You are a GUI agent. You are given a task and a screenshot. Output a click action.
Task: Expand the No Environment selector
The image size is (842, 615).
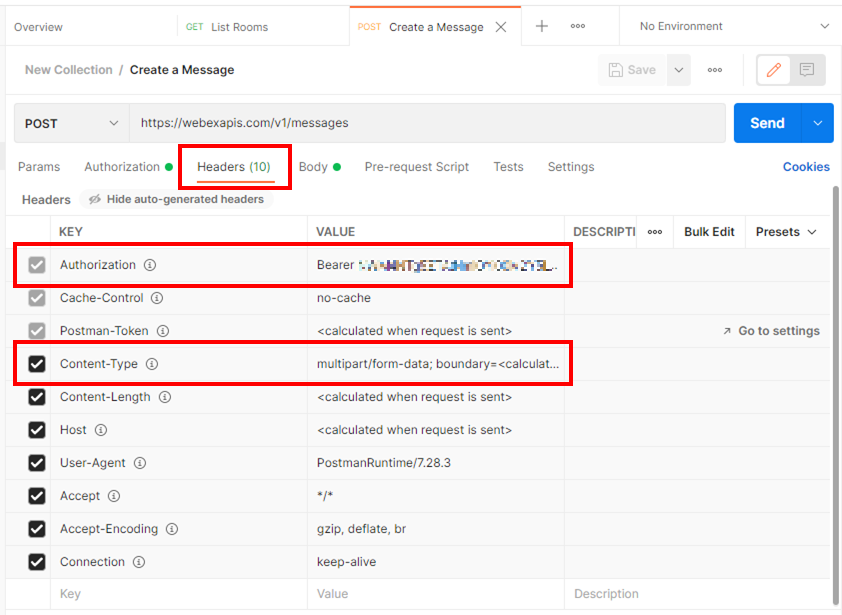734,27
